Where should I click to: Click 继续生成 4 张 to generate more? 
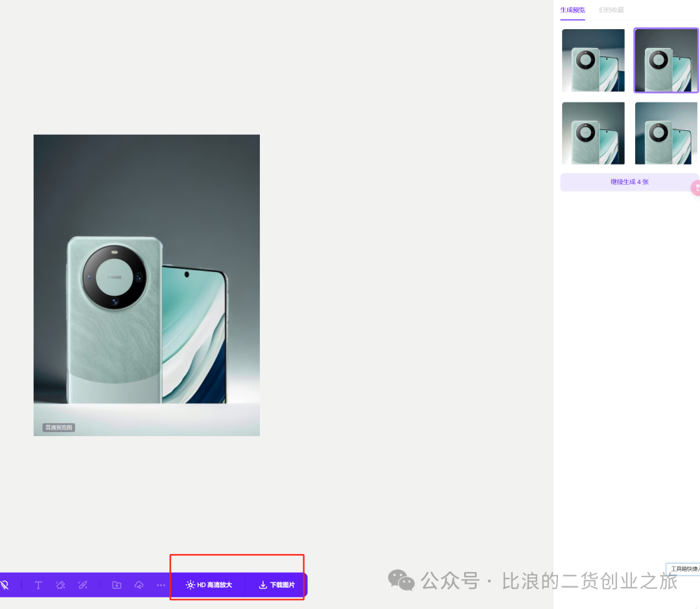point(629,182)
